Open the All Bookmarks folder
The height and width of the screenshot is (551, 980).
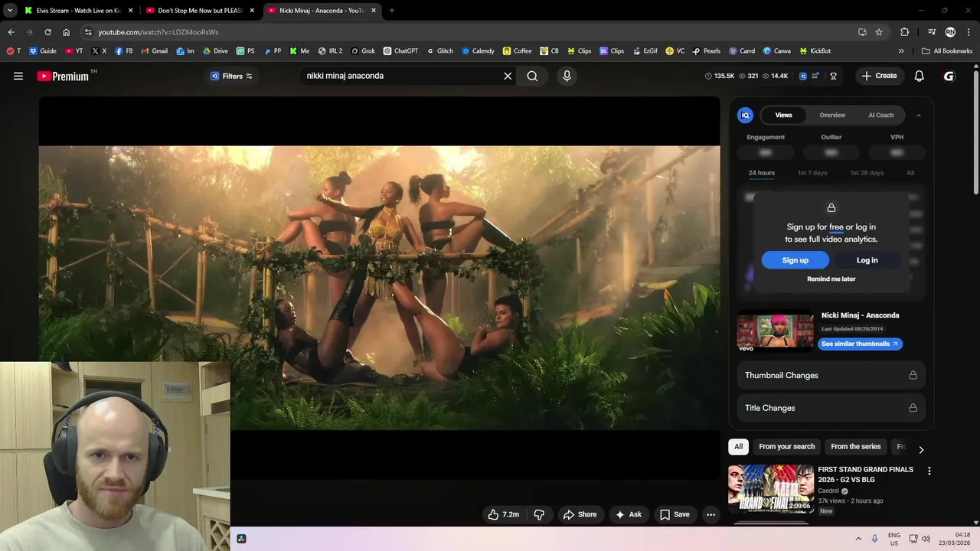click(947, 51)
